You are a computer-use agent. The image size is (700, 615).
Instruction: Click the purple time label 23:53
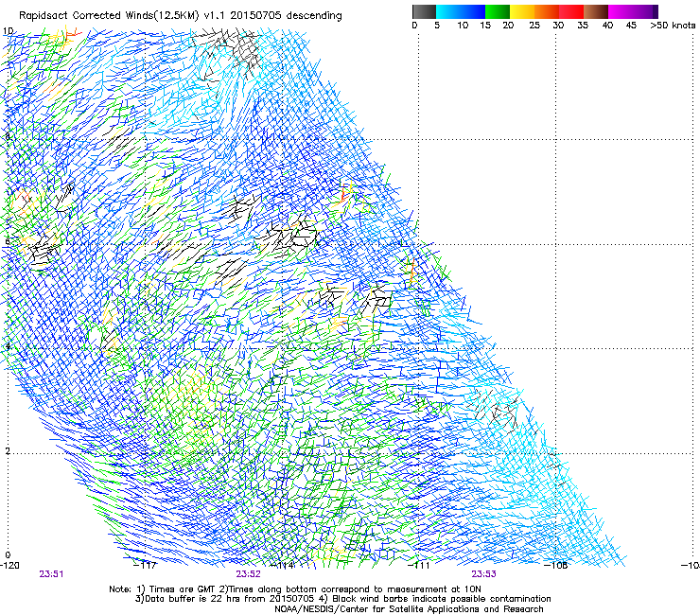point(484,574)
